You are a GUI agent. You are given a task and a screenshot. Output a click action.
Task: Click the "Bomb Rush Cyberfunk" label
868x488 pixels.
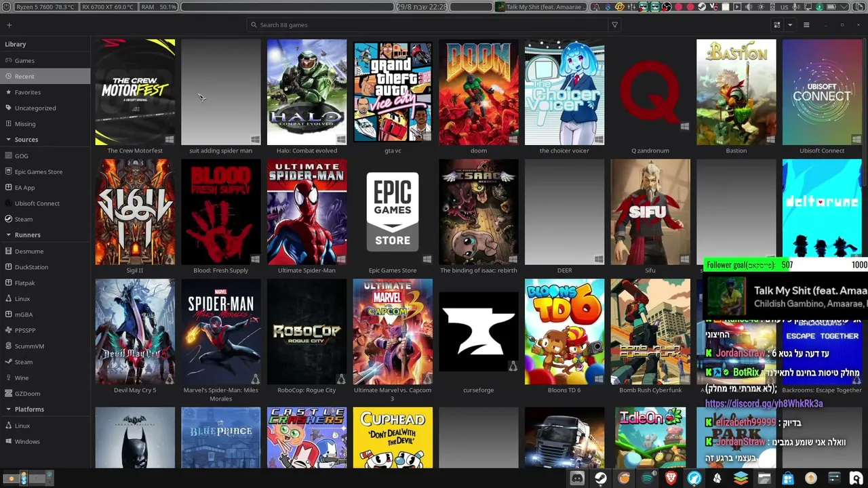[x=650, y=390]
